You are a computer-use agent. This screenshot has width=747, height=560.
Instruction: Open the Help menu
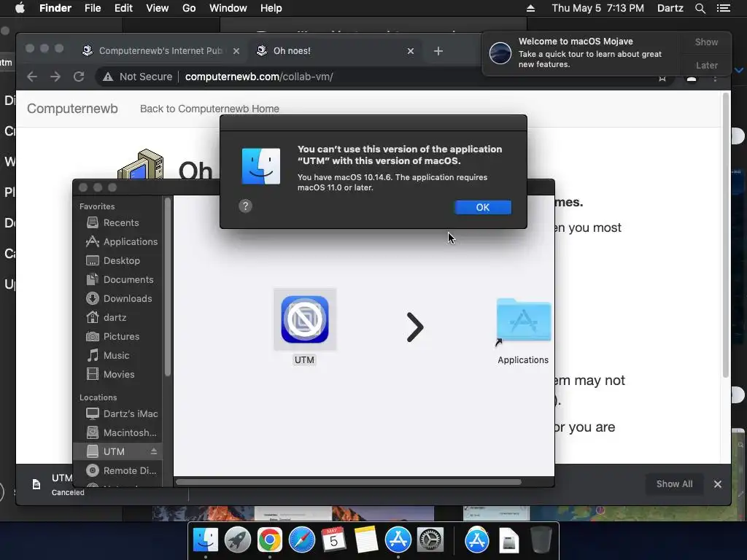271,8
